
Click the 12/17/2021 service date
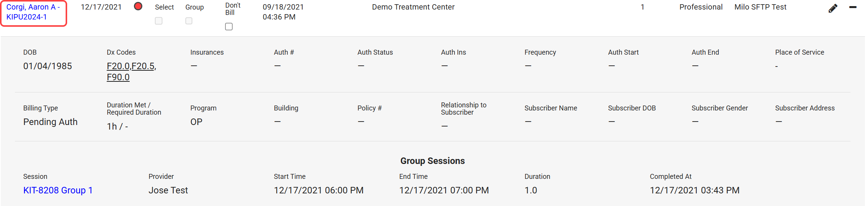(x=101, y=7)
